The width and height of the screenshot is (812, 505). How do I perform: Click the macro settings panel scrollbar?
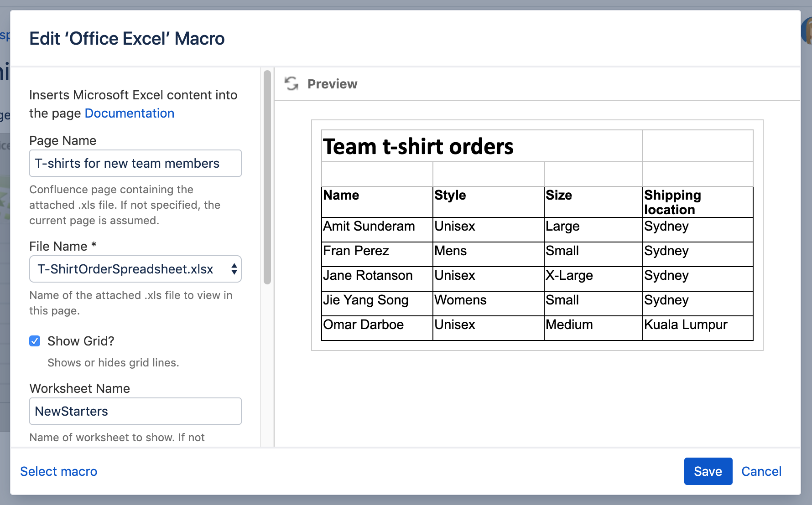(x=267, y=177)
